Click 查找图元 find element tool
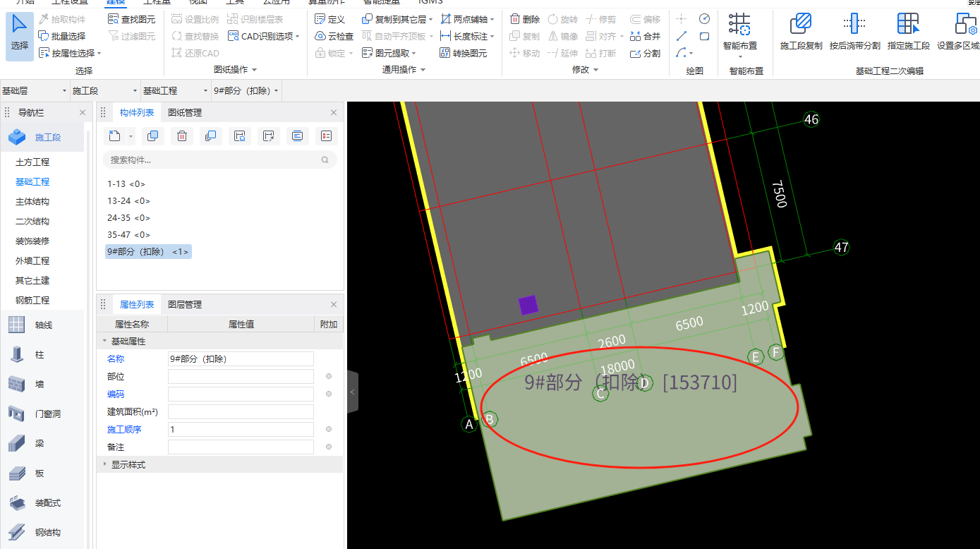 coord(131,19)
